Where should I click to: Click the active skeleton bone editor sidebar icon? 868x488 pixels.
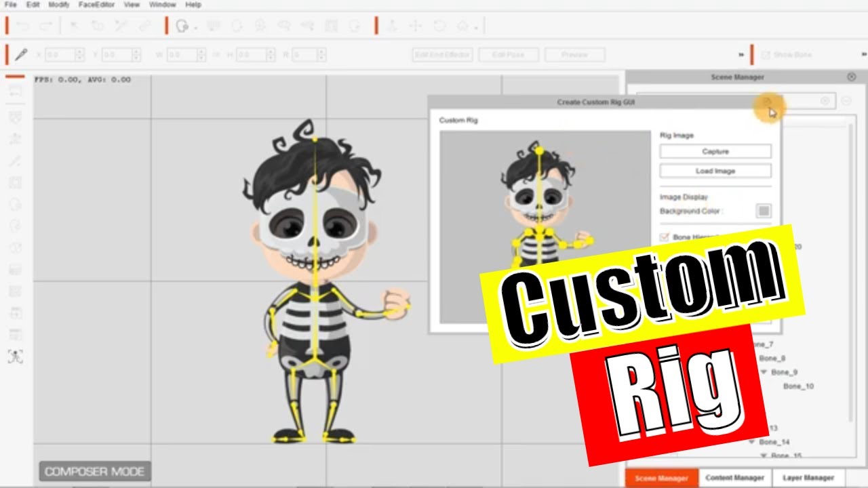[x=15, y=357]
